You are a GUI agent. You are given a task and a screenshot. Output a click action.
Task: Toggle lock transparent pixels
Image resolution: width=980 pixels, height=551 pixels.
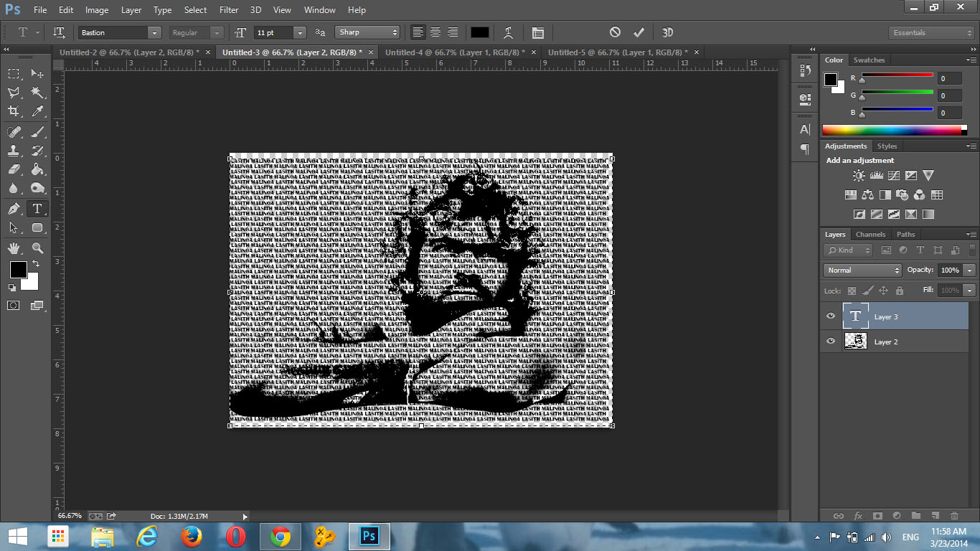[x=852, y=291]
